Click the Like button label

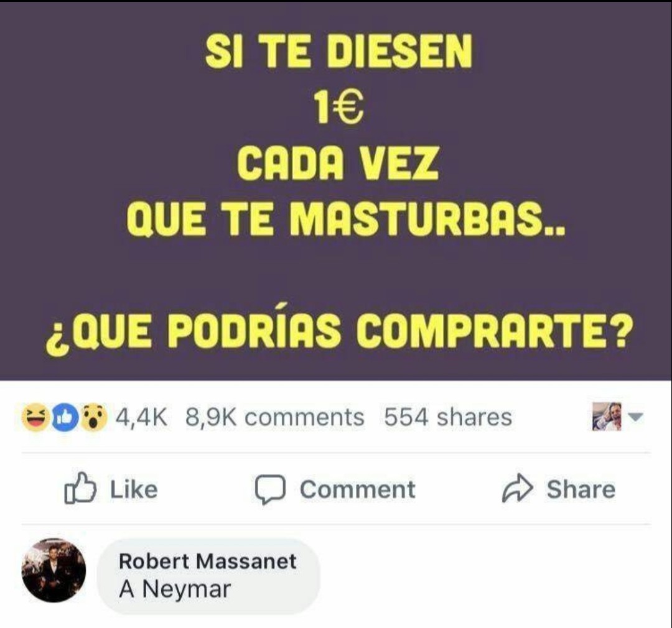[134, 489]
